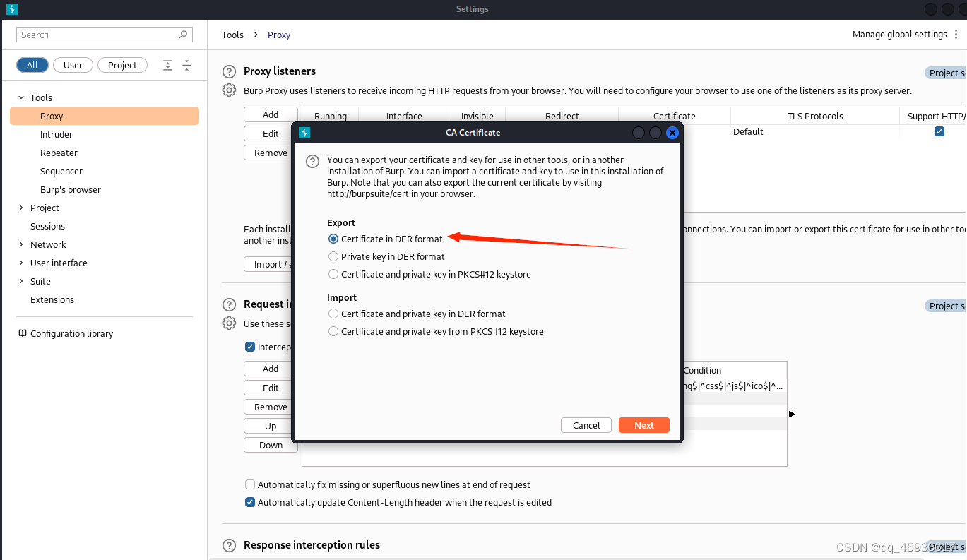Click the Burp Suite logo in Settings title bar

11,9
